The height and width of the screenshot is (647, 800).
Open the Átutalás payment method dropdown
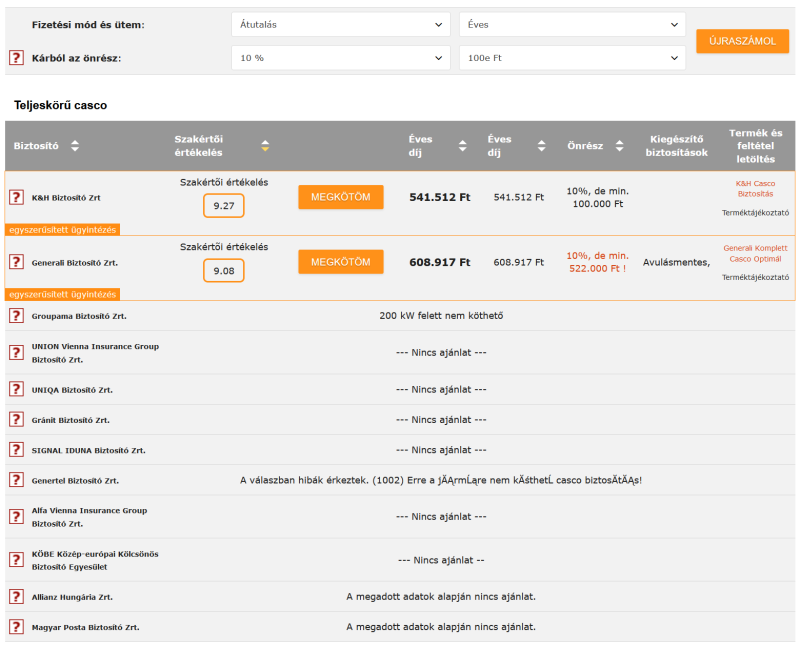coord(341,24)
